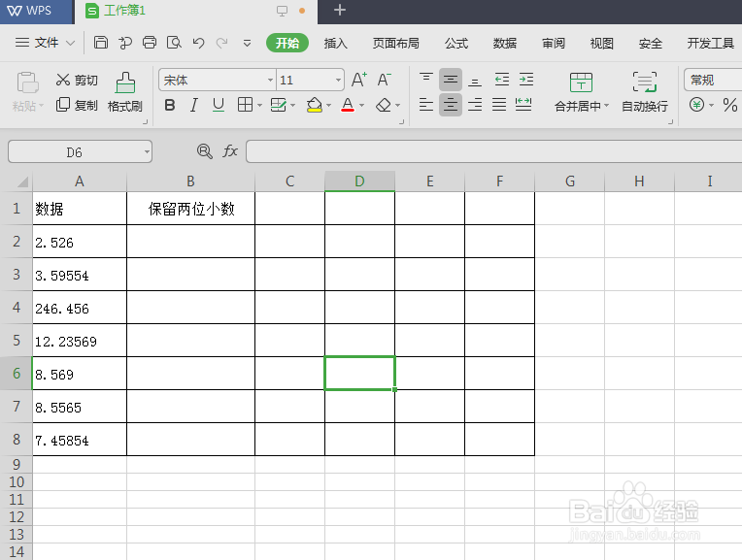
Task: Switch to the 开始 ribbon tab
Action: [287, 43]
